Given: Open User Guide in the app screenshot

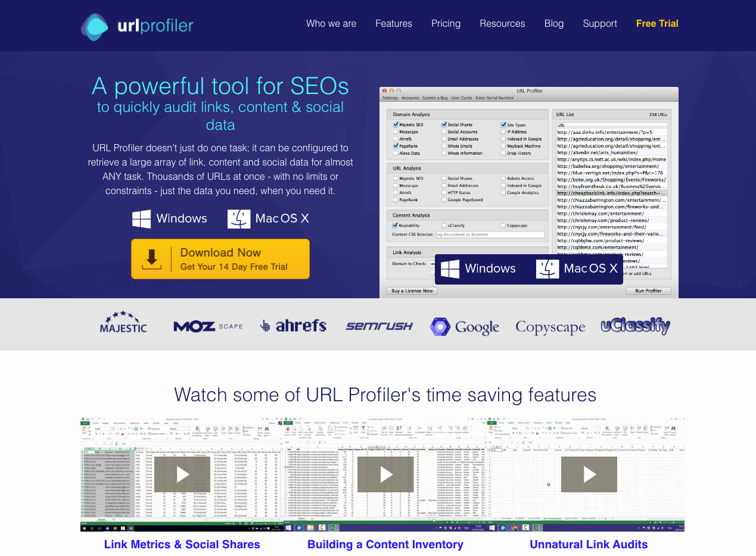Looking at the screenshot, I should pos(462,98).
